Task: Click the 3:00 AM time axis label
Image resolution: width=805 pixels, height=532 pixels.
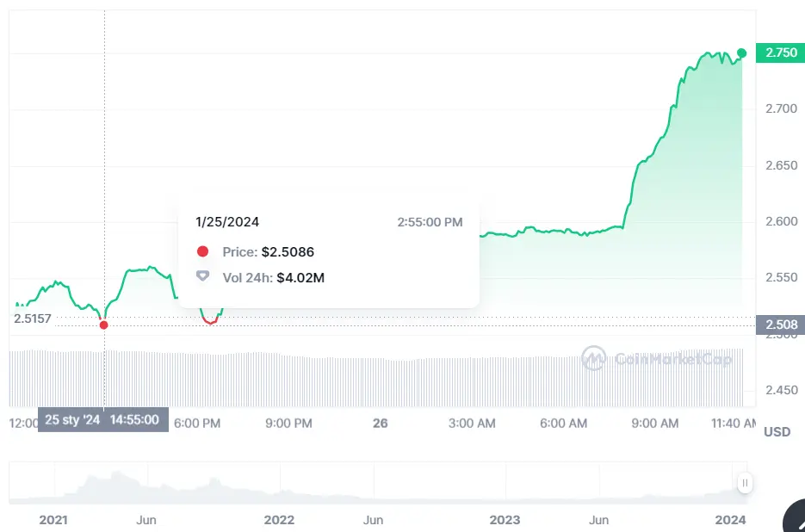Action: point(473,423)
